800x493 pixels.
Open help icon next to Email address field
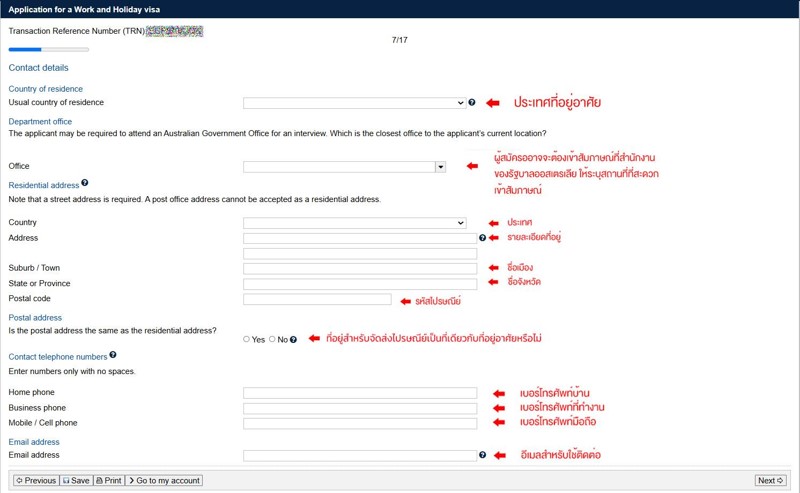click(482, 455)
